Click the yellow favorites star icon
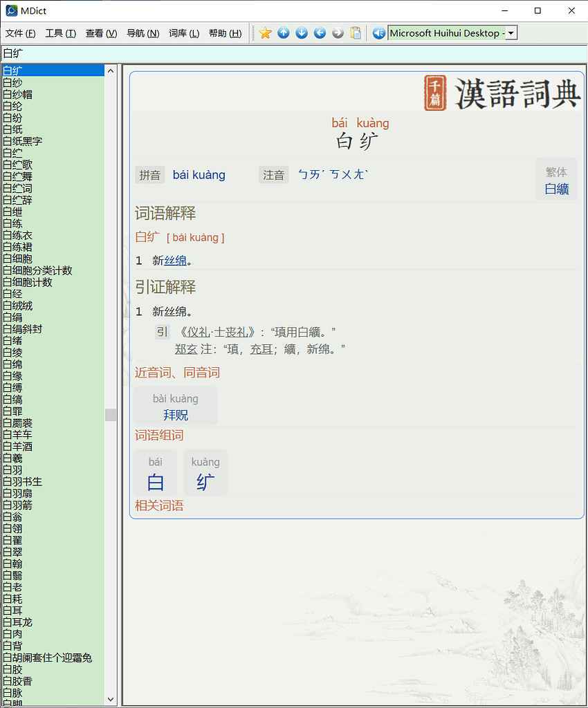 pyautogui.click(x=264, y=32)
